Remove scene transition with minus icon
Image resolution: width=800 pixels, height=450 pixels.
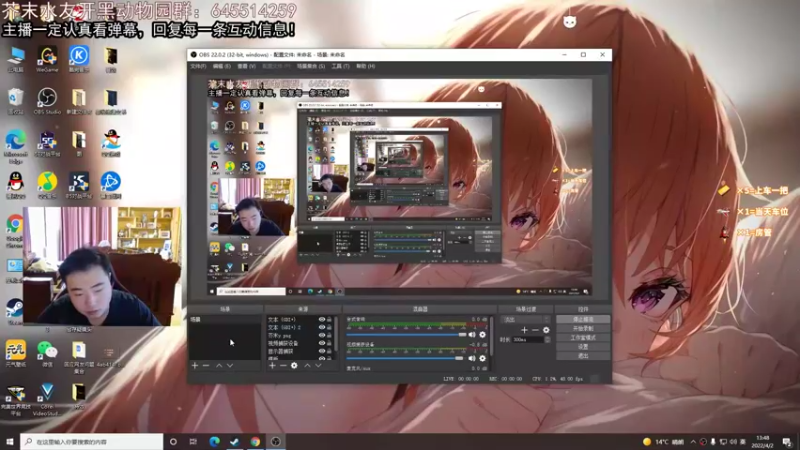click(535, 330)
